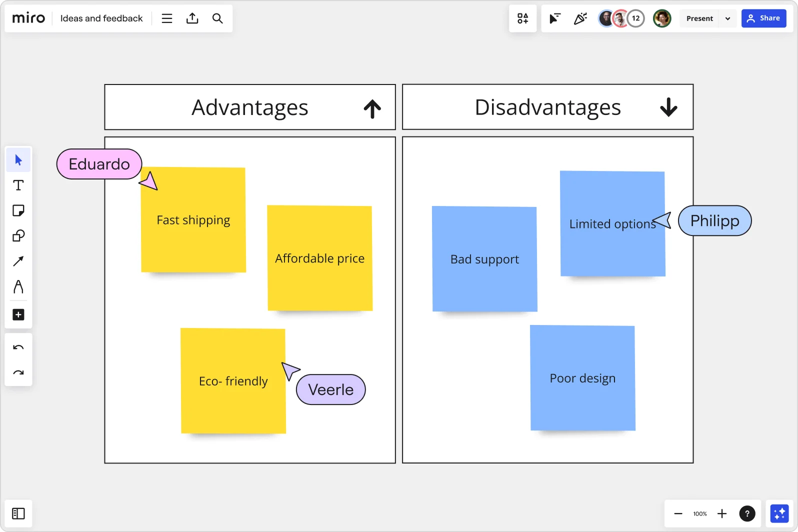Select the Pen drawing tool

coord(18,286)
